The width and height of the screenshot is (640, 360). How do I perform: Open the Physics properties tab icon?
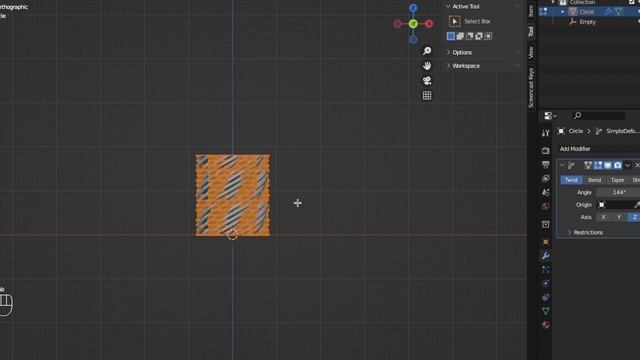pos(545,283)
